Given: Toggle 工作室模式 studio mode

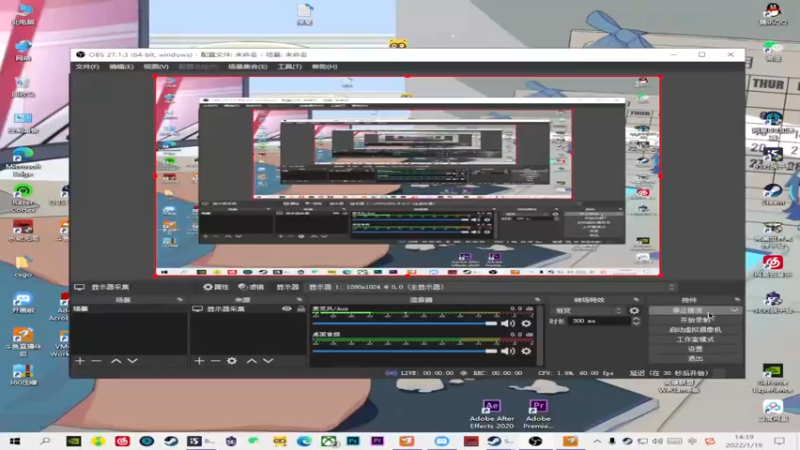Looking at the screenshot, I should [695, 339].
